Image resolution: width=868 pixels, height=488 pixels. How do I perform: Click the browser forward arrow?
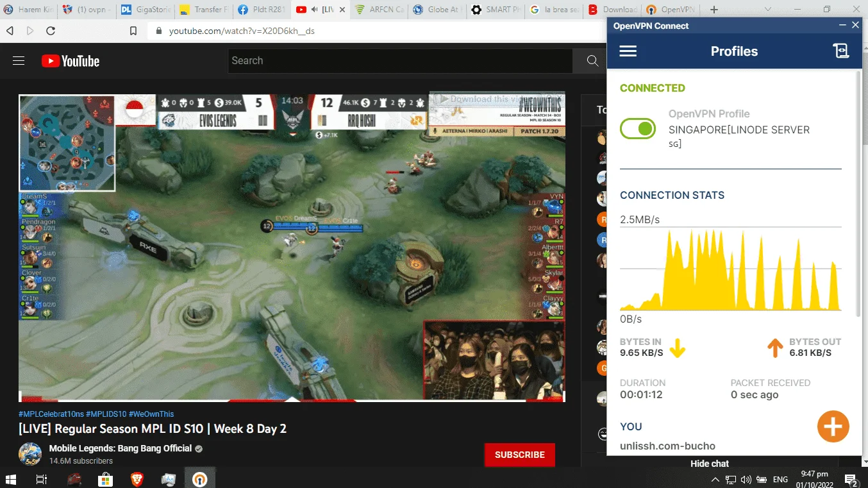tap(30, 31)
